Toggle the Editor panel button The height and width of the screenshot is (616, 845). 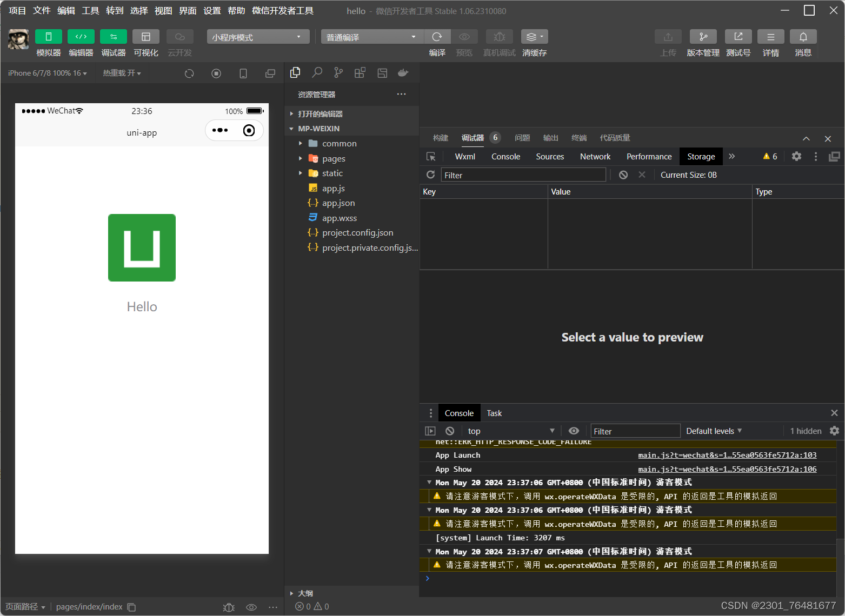81,37
